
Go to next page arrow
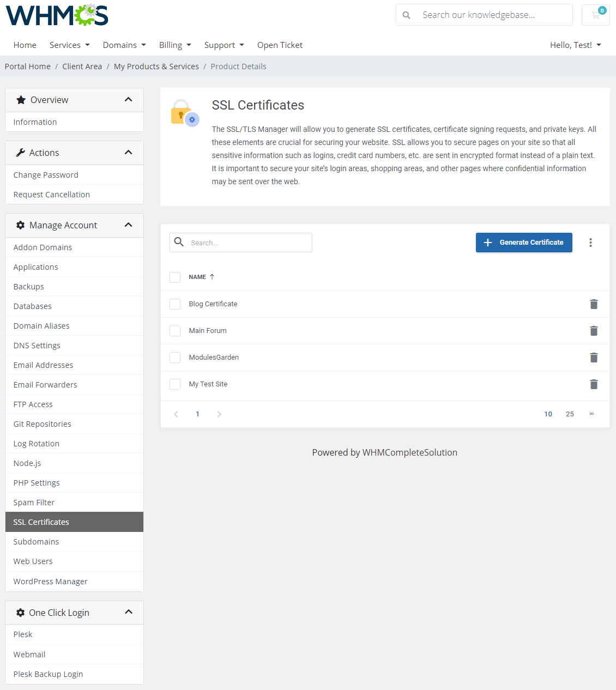[219, 414]
